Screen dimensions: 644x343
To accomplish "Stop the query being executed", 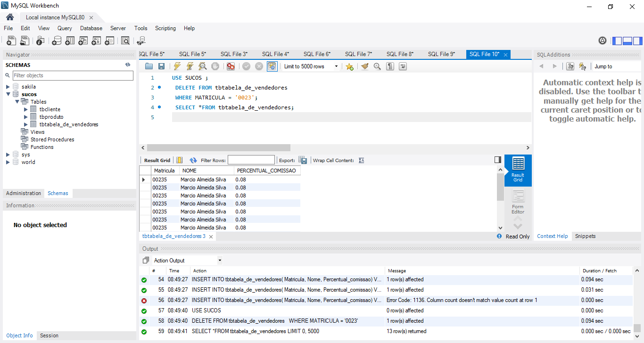I will (215, 66).
